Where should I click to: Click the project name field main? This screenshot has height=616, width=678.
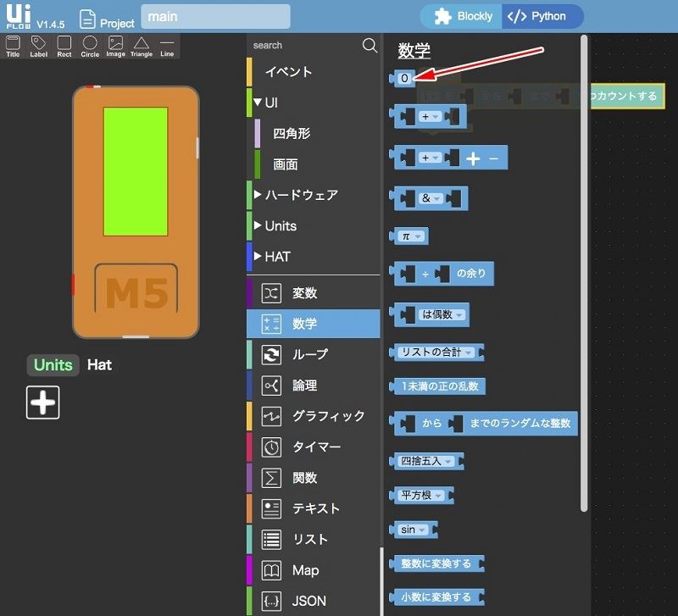[215, 16]
